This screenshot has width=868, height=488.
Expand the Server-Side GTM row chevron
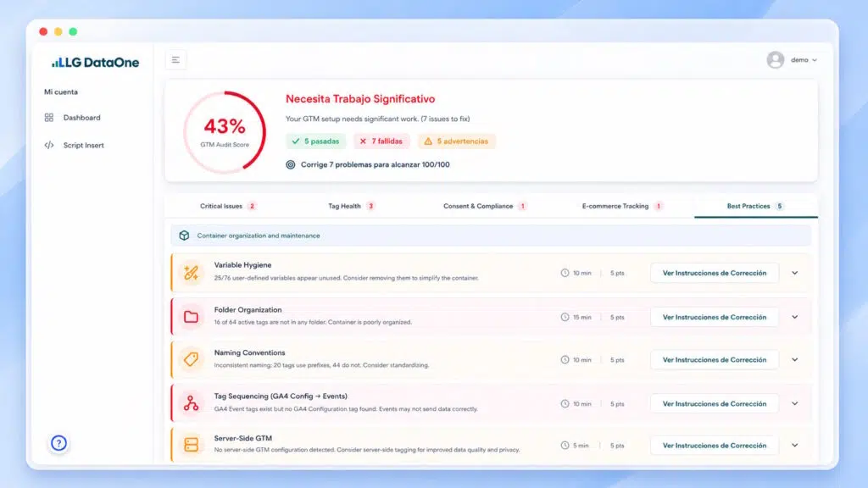pos(794,446)
